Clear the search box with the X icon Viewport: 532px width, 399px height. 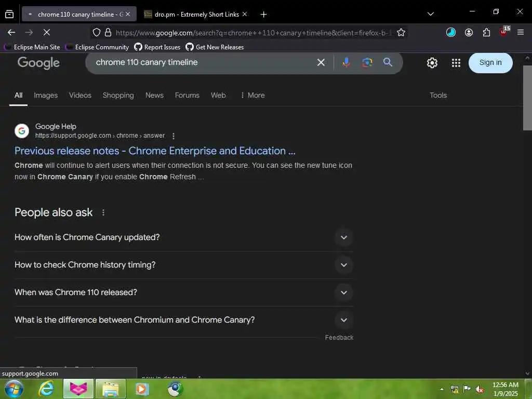(321, 62)
